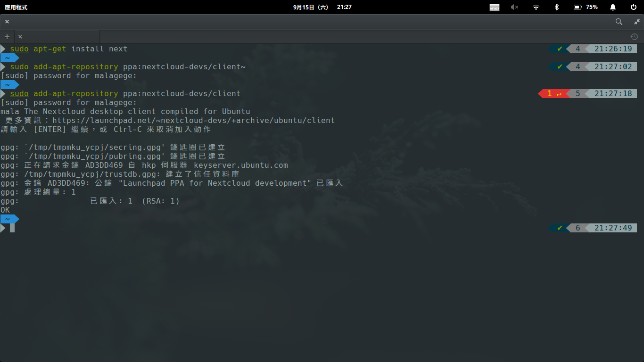Open the launchpad.net Nextcloud archive URL
Viewport: 644px width, 362px height.
point(193,121)
